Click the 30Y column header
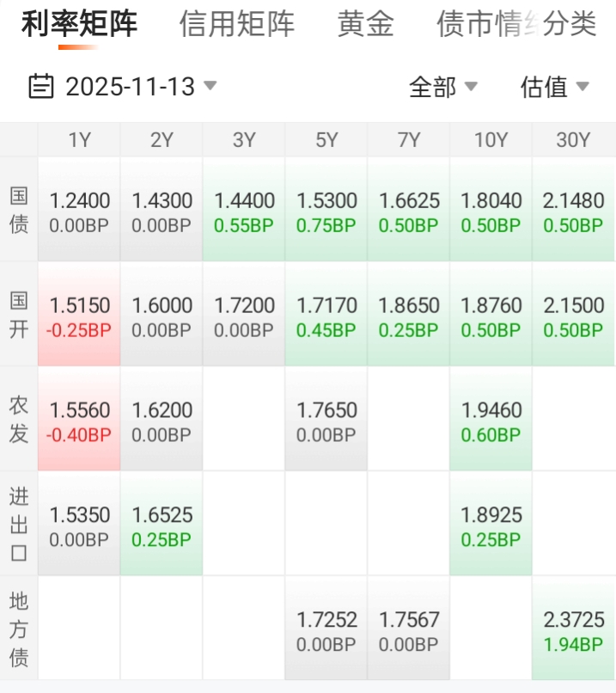The image size is (616, 693). coord(573,140)
